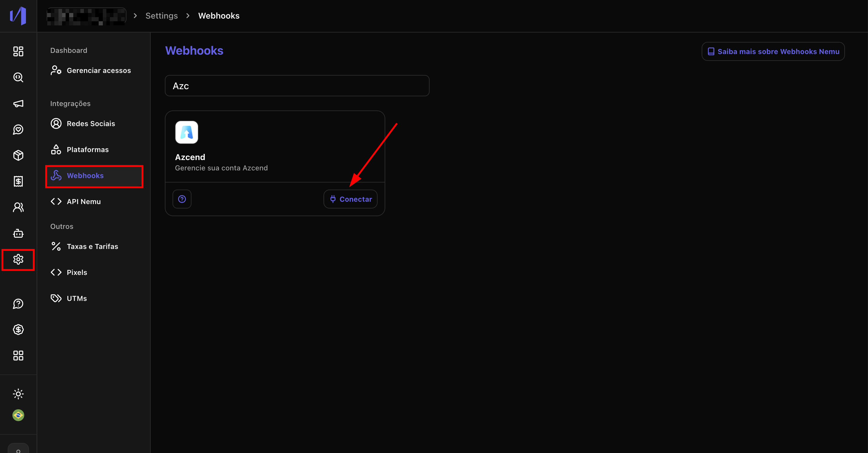Open the users/customers icon in left rail
This screenshot has height=453, width=868.
coord(18,207)
